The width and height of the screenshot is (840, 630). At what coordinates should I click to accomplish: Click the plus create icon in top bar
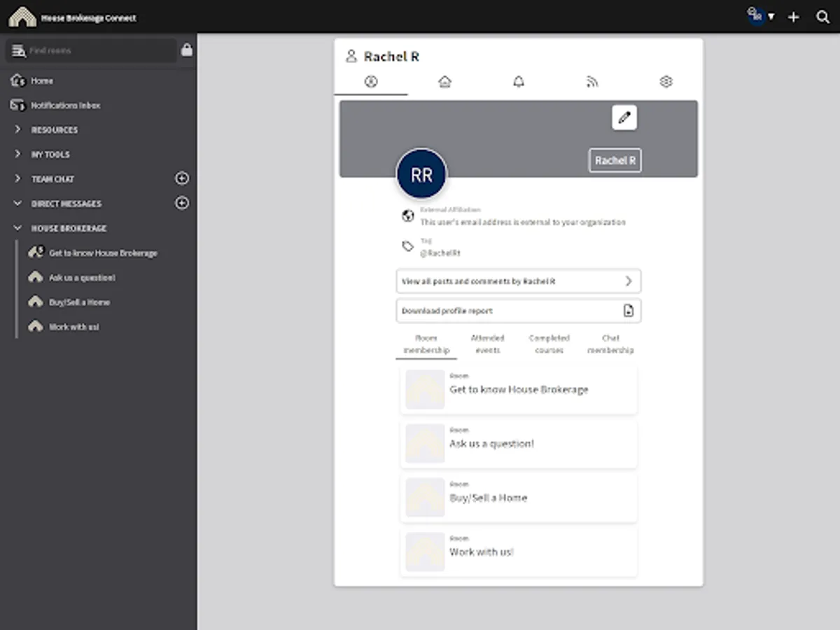coord(793,17)
